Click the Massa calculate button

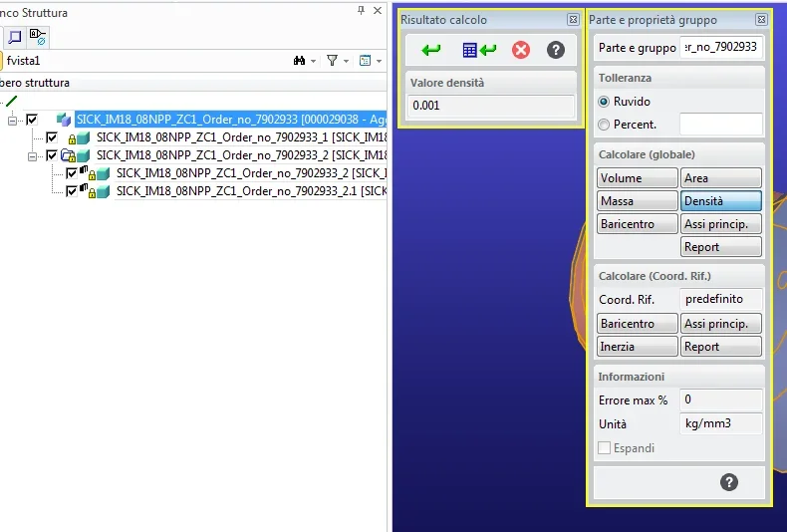tap(637, 201)
